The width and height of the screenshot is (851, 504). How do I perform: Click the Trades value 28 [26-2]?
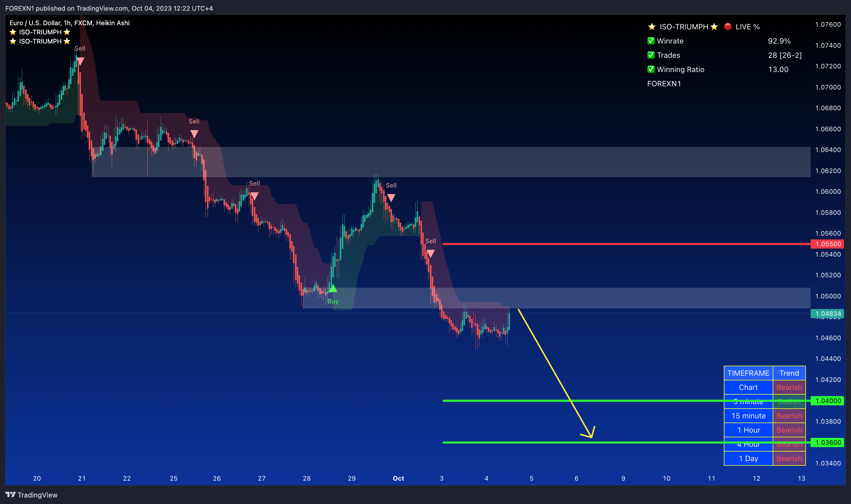click(785, 55)
